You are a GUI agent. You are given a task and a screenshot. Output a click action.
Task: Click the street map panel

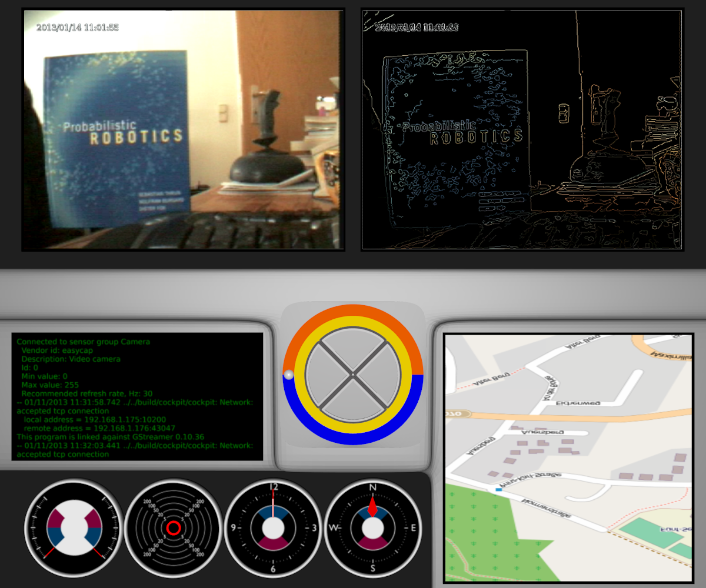click(568, 458)
